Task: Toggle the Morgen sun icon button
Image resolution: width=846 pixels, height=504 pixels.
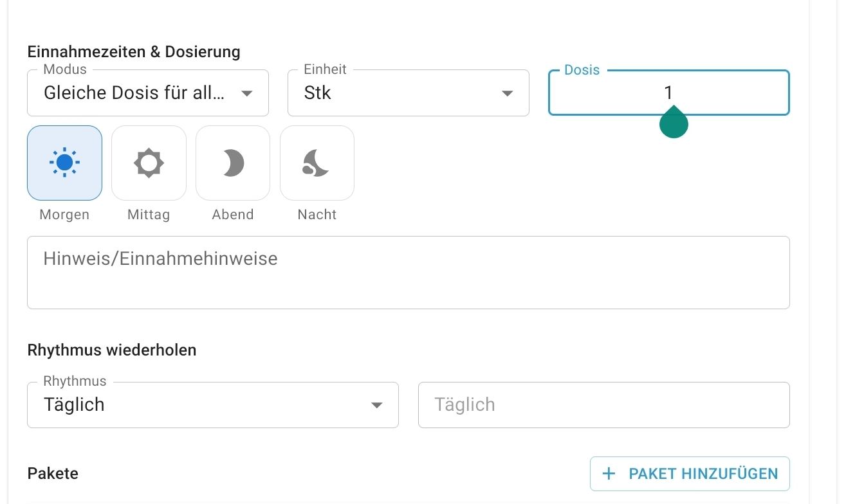Action: 64,163
